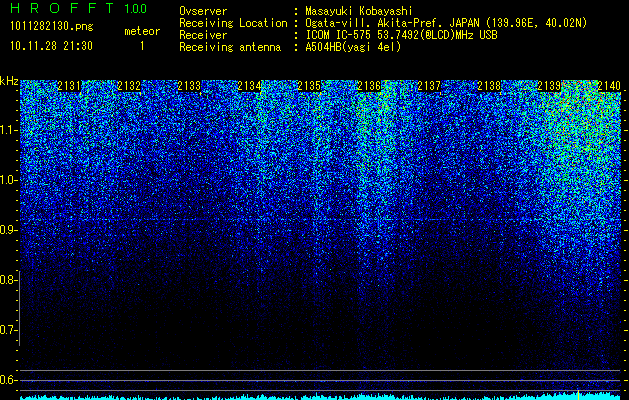Click the 0.6 frequency axis label
This screenshot has height=400, width=629.
pos(8,380)
